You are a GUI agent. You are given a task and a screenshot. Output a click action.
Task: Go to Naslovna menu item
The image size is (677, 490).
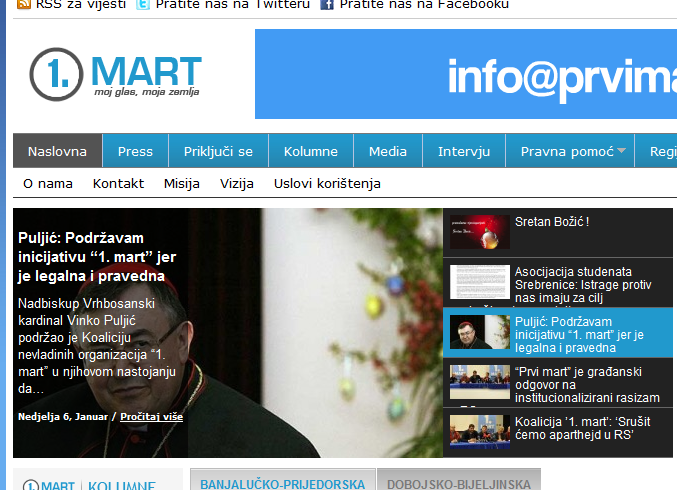[57, 151]
